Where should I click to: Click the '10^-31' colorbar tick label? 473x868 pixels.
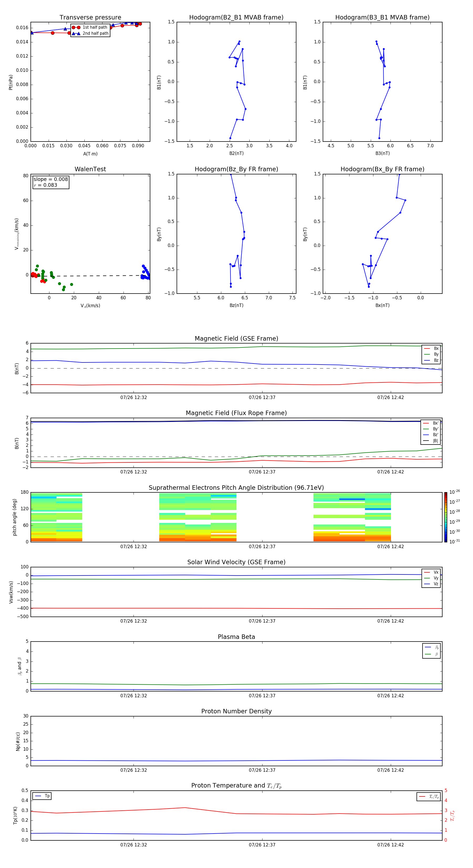click(x=455, y=542)
